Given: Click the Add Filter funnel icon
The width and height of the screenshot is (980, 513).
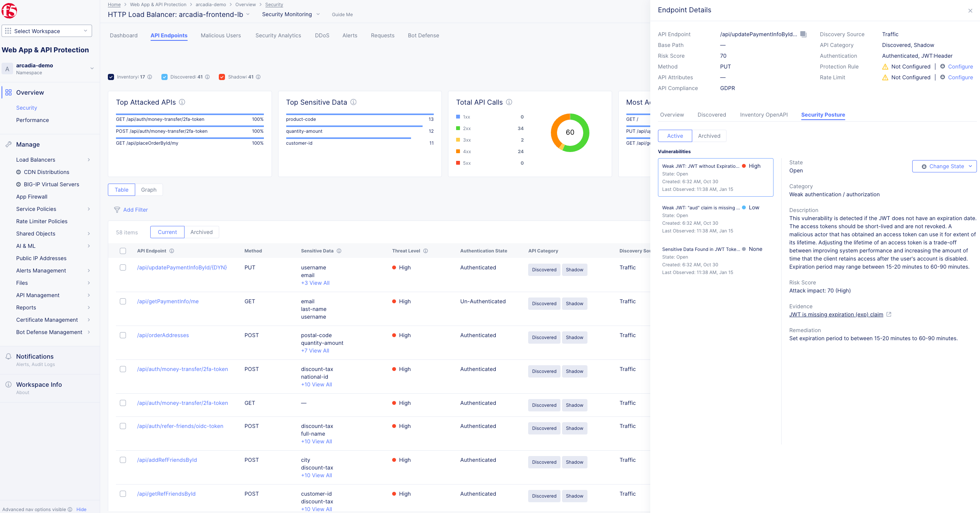Looking at the screenshot, I should [117, 210].
